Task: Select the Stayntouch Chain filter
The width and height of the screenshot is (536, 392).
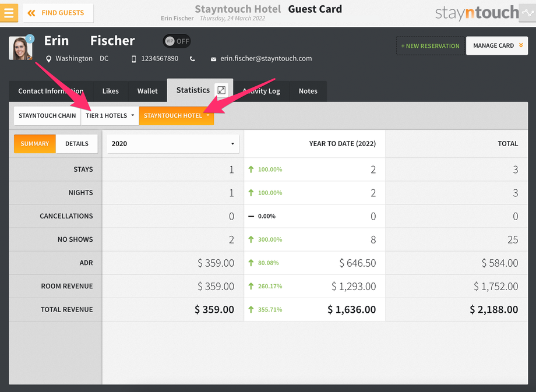Action: (x=47, y=116)
